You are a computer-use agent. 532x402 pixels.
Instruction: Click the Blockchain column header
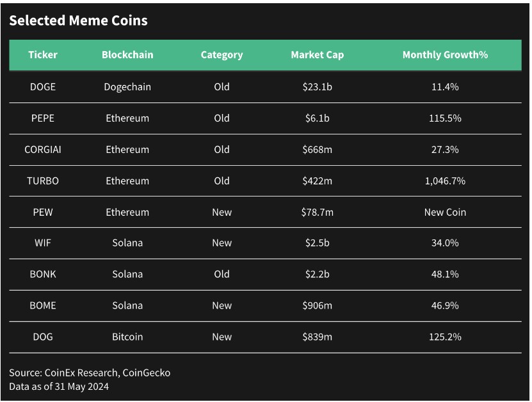pos(127,55)
